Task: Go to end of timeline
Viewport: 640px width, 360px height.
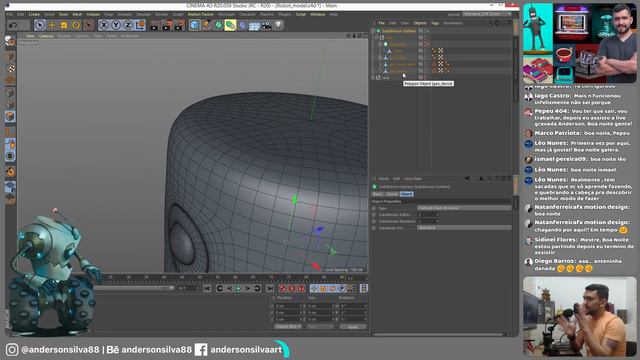Action: click(270, 289)
